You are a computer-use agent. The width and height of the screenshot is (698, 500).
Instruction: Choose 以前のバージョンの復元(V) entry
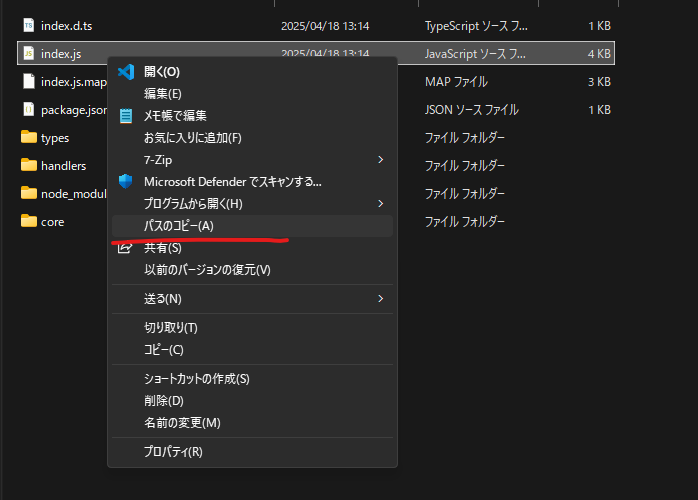click(x=252, y=269)
